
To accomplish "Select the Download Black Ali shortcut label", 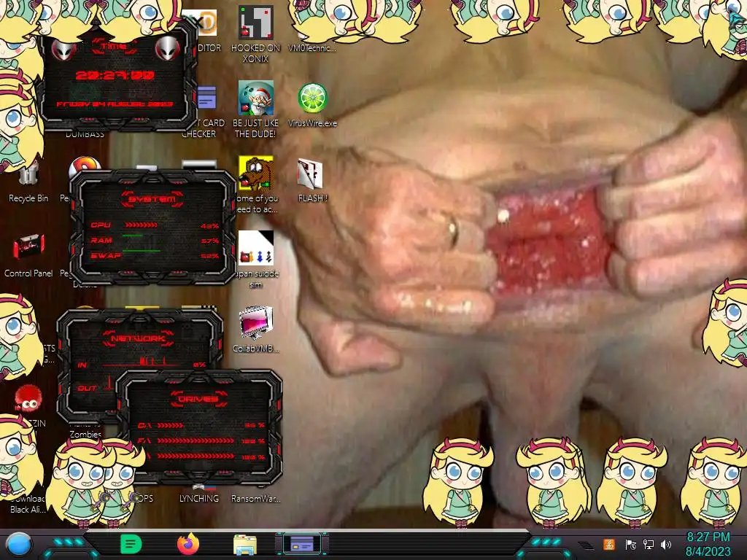I will click(x=28, y=504).
